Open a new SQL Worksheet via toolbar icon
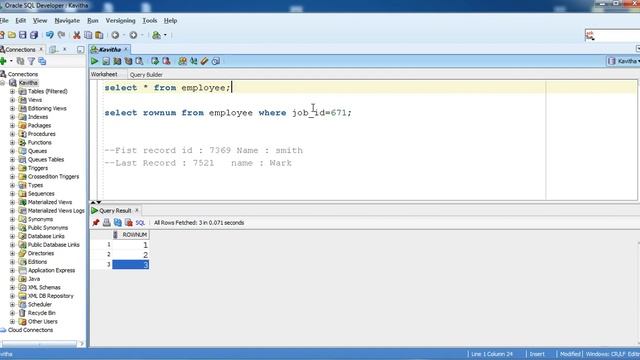 pos(156,35)
